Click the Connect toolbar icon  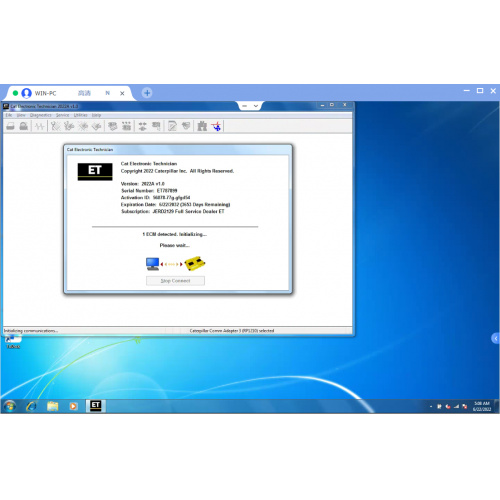143,126
